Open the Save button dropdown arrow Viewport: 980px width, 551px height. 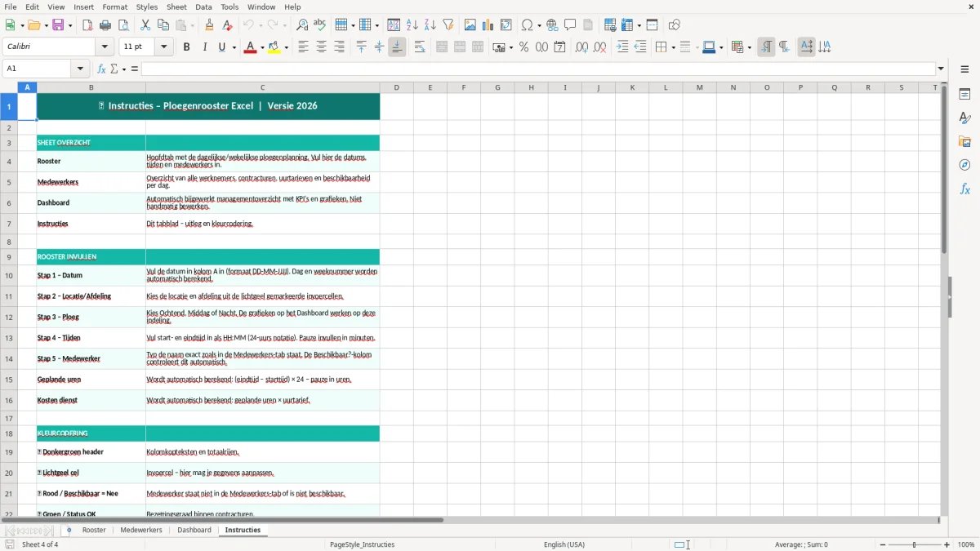pyautogui.click(x=69, y=25)
